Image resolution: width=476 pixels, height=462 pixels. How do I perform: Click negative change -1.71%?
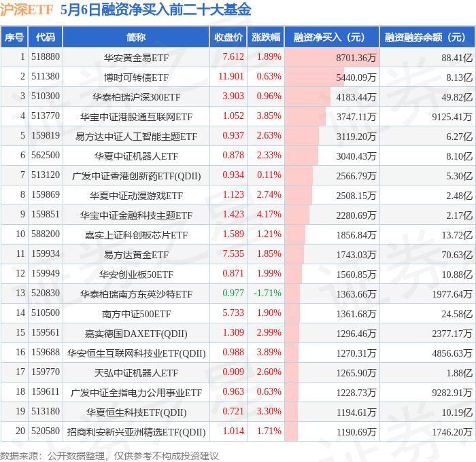pyautogui.click(x=267, y=293)
